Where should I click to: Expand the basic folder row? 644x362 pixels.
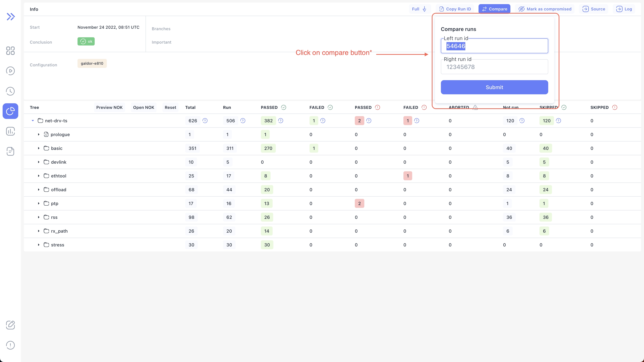point(39,148)
